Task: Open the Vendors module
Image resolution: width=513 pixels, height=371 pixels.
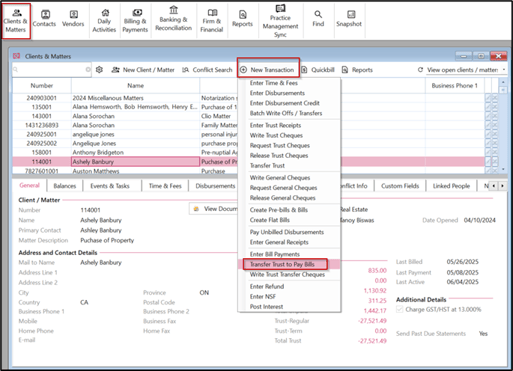Action: click(73, 19)
